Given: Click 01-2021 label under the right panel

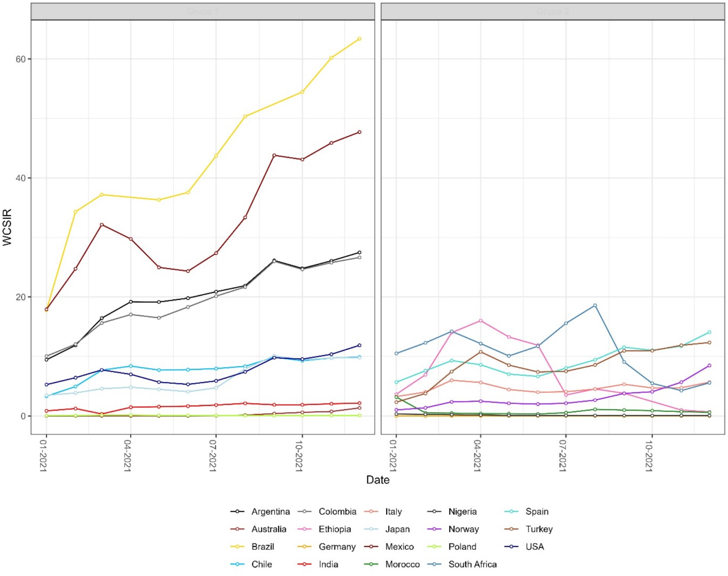Looking at the screenshot, I should coord(393,456).
